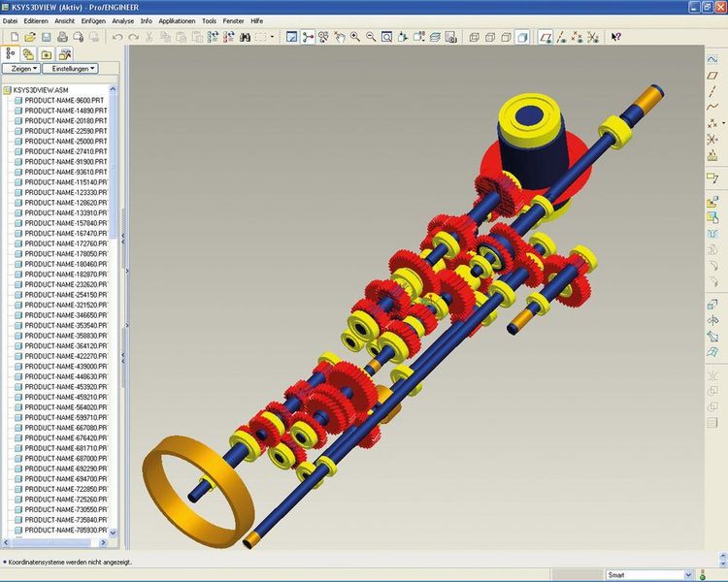
Task: Click the traffic light regeneration status icon
Action: coord(704,575)
